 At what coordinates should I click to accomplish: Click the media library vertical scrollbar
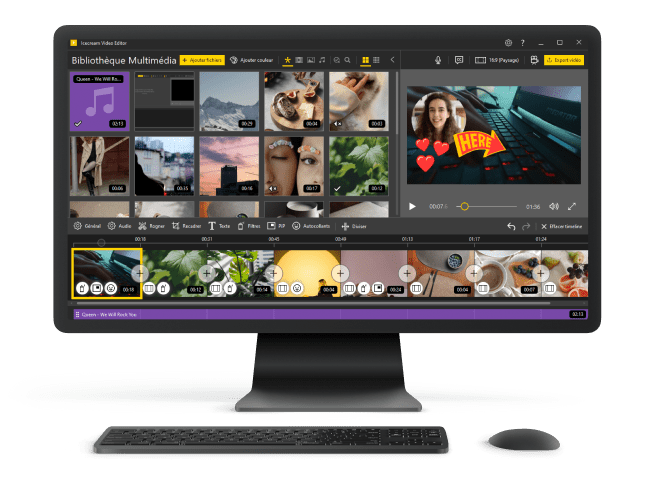coord(396,104)
